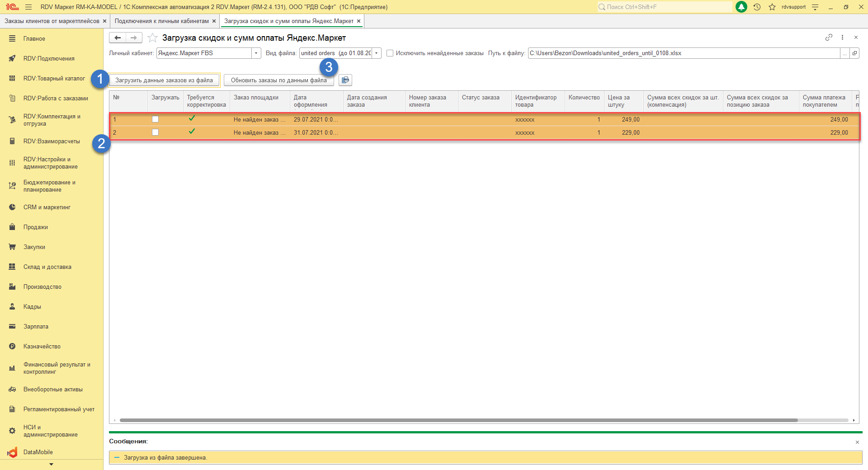Close the Загрузка скидок Яндекс.Маркет tab
Screen dimensions: 868x470
coord(359,21)
